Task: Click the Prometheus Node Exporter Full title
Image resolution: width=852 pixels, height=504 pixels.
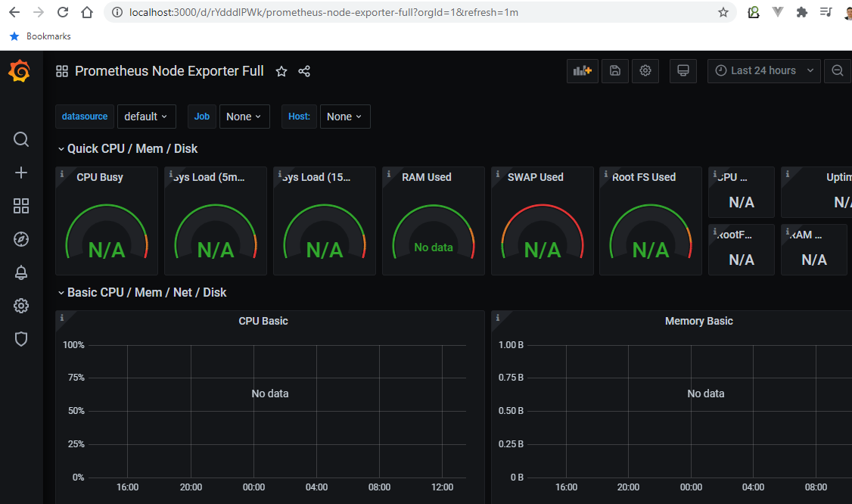Action: coord(169,71)
